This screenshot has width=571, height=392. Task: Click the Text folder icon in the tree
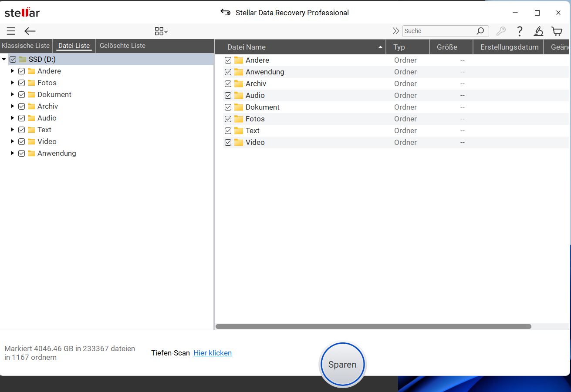[31, 130]
